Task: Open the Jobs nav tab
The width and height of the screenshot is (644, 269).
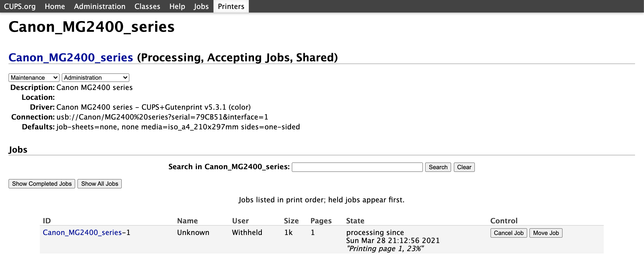Action: click(201, 6)
